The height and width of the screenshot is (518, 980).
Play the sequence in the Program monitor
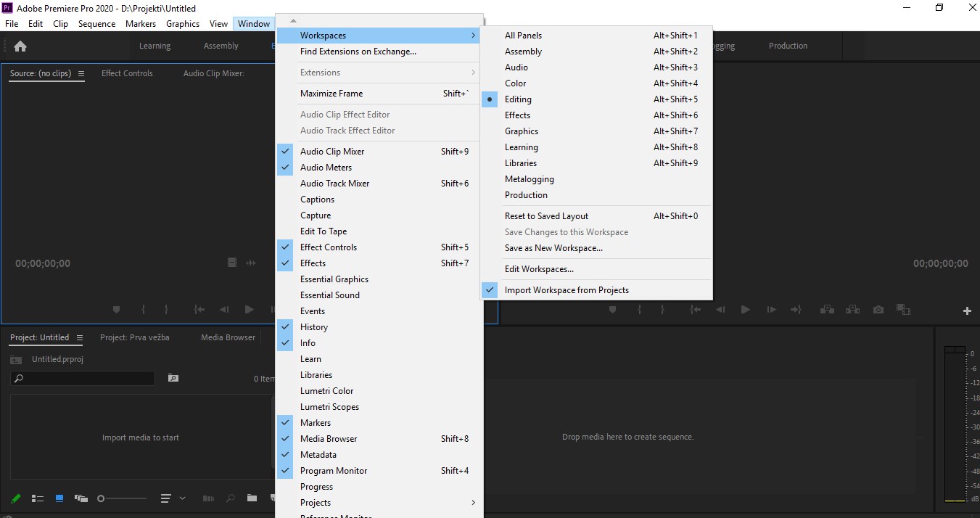pyautogui.click(x=745, y=310)
